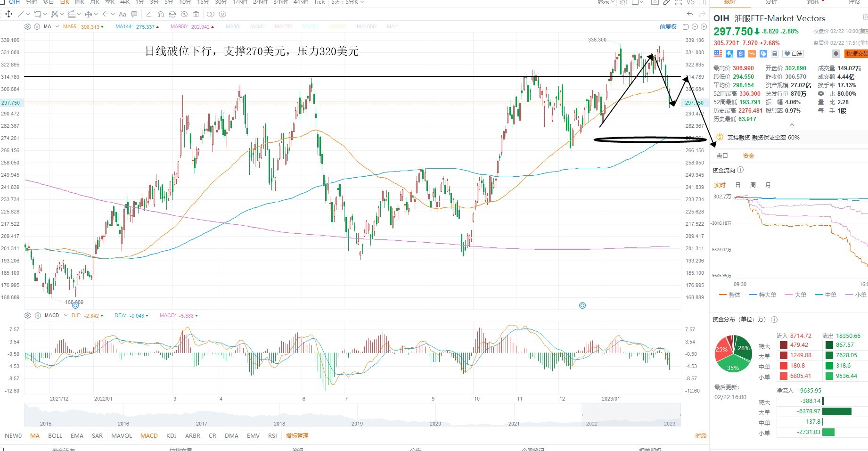The height and width of the screenshot is (451, 868).
Task: Select the line drawing tool
Action: click(21, 14)
